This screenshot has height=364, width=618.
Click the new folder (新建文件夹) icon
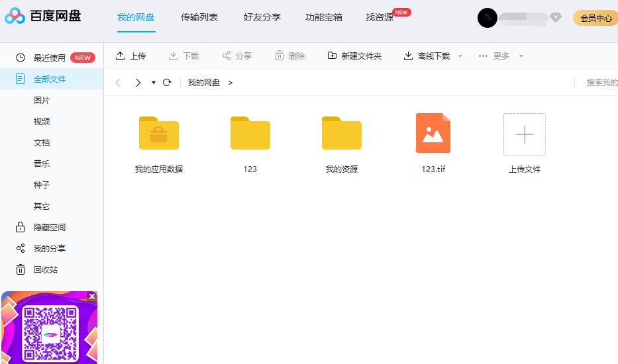click(332, 56)
